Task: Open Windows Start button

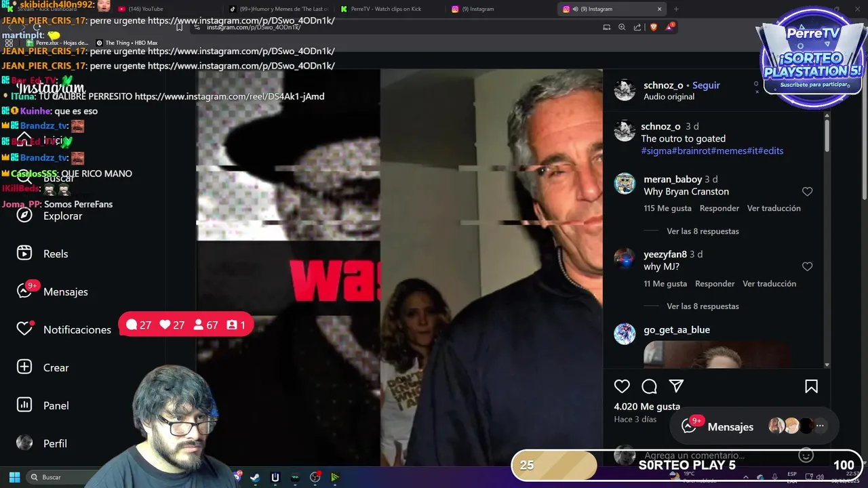Action: [x=14, y=477]
